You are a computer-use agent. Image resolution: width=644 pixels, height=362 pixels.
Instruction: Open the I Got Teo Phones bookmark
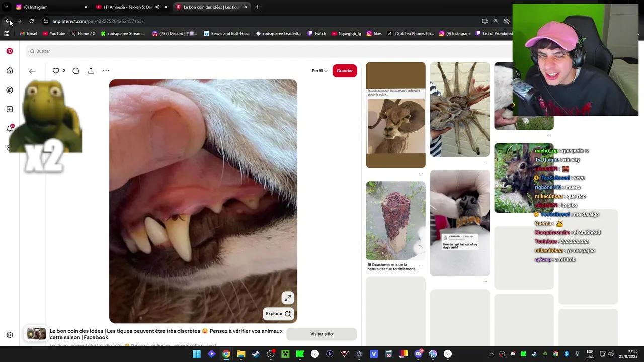pyautogui.click(x=411, y=34)
